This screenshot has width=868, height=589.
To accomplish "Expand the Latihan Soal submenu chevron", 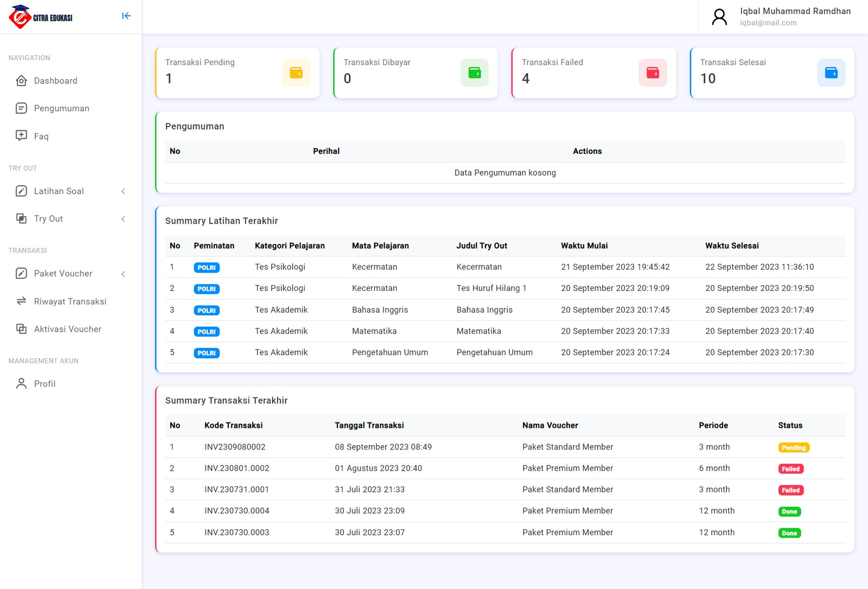I will point(124,191).
